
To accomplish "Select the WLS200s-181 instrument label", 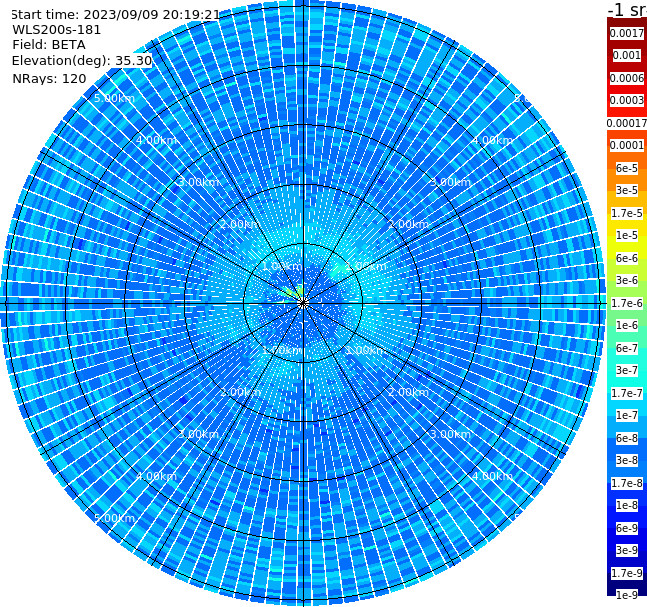I will point(57,30).
